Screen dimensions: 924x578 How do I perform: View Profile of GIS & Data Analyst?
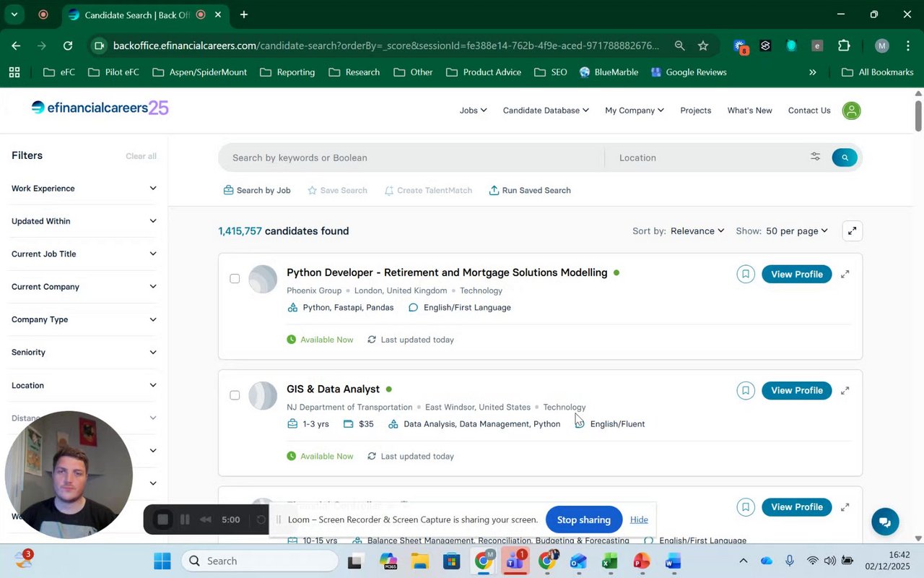pyautogui.click(x=797, y=390)
